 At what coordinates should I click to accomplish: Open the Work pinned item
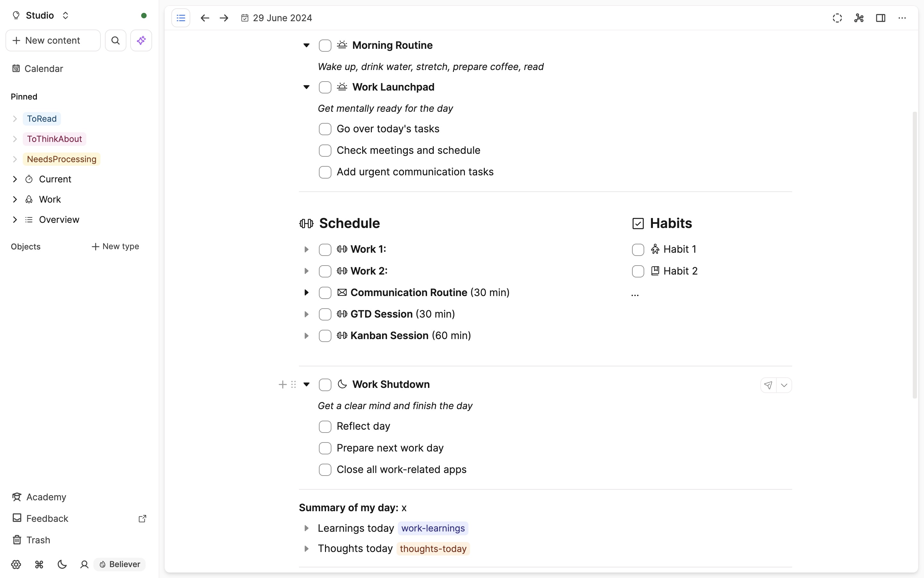pyautogui.click(x=50, y=199)
